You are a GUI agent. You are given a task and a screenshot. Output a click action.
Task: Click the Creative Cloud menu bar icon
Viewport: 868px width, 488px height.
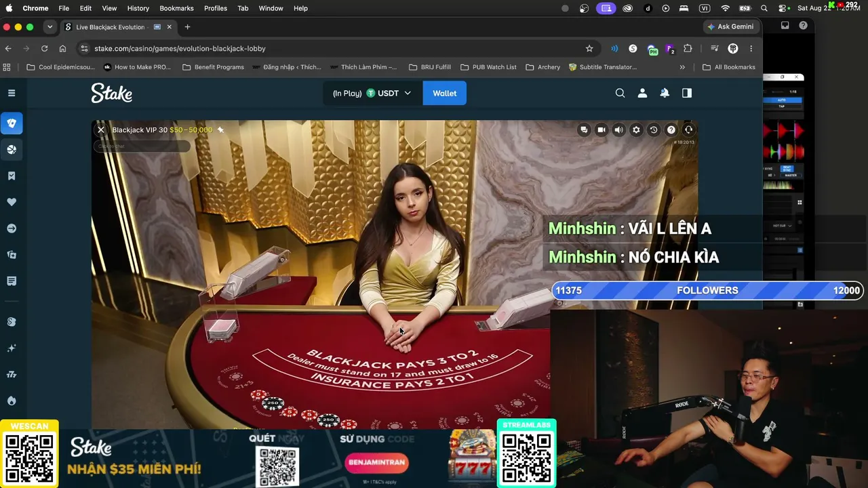click(627, 8)
